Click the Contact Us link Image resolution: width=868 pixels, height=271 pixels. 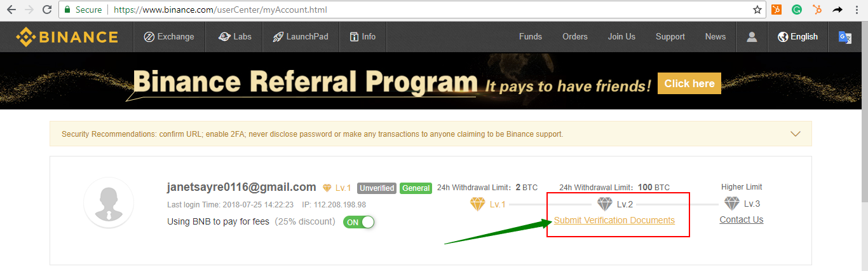pos(742,219)
